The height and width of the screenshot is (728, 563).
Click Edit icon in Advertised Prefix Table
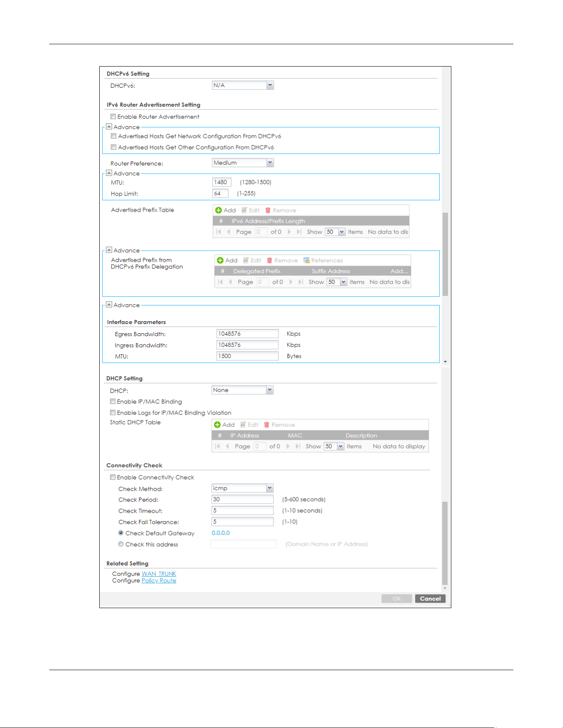pos(244,210)
